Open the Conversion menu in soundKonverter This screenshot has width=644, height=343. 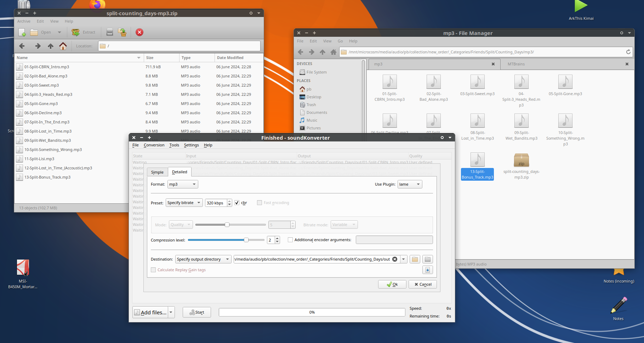tap(154, 145)
